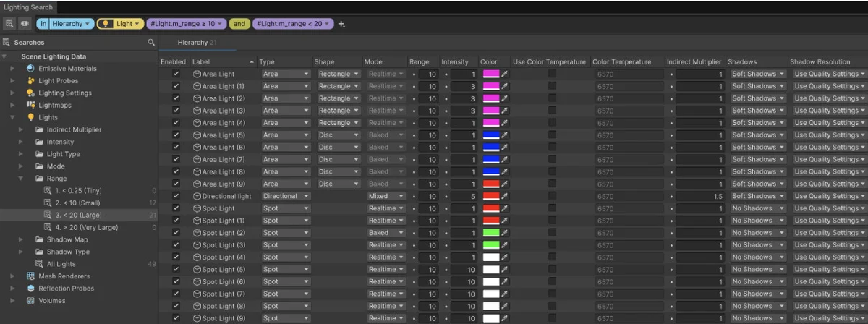868x324 pixels.
Task: Click the magnifier icon beside Searches header
Action: click(151, 43)
